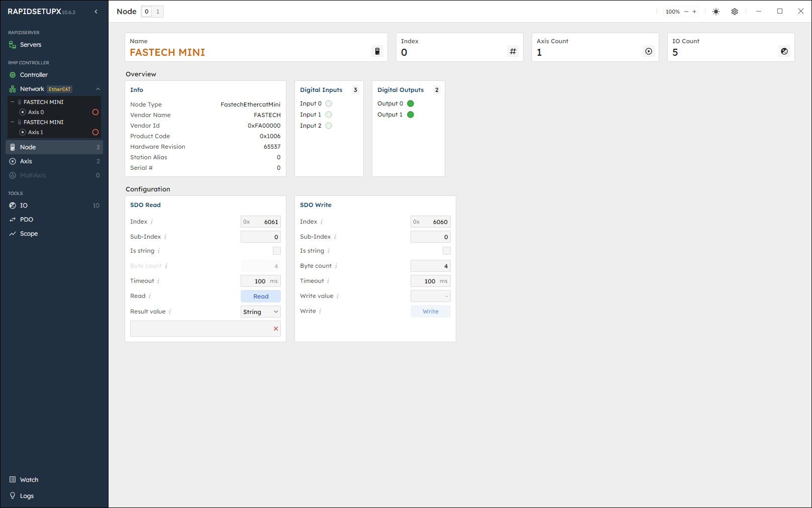This screenshot has width=812, height=508.
Task: Select Axis 0 in the network tree
Action: coord(36,112)
